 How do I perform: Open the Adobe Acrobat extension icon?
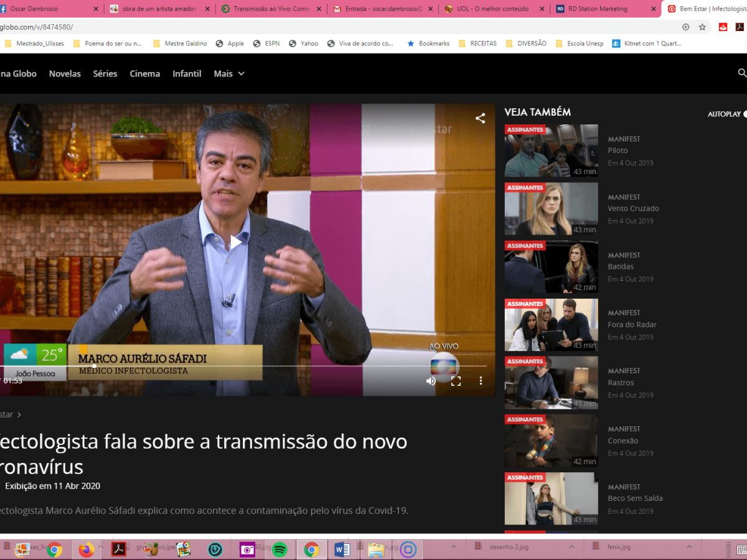pos(740,27)
